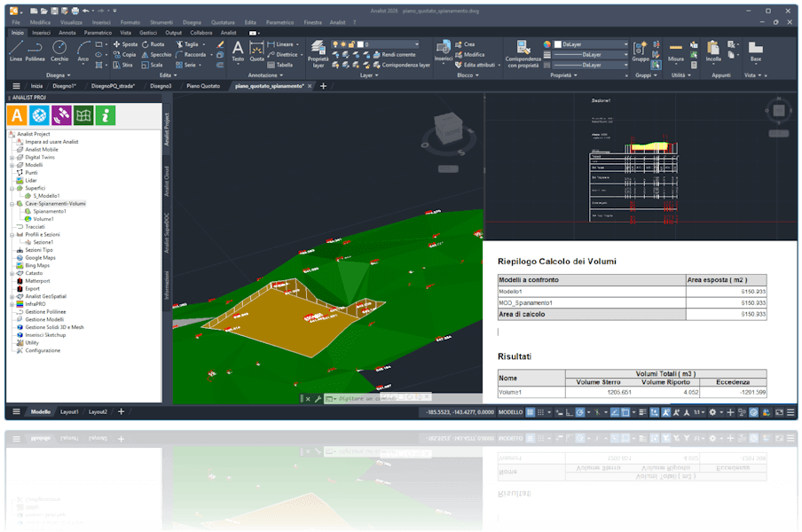The width and height of the screenshot is (802, 532).
Task: Select Volume1 in the project tree
Action: coord(43,219)
